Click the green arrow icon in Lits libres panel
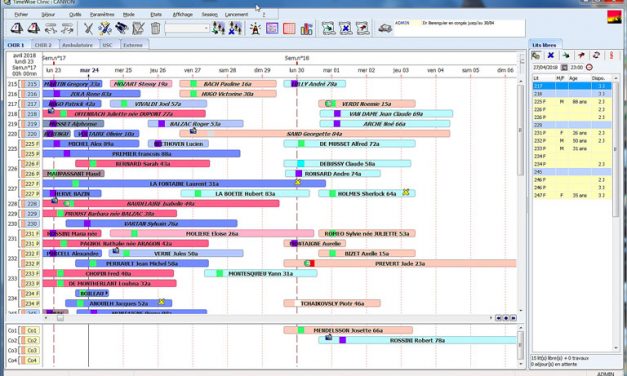Viewport: 627px width, 376px height. pos(566,55)
